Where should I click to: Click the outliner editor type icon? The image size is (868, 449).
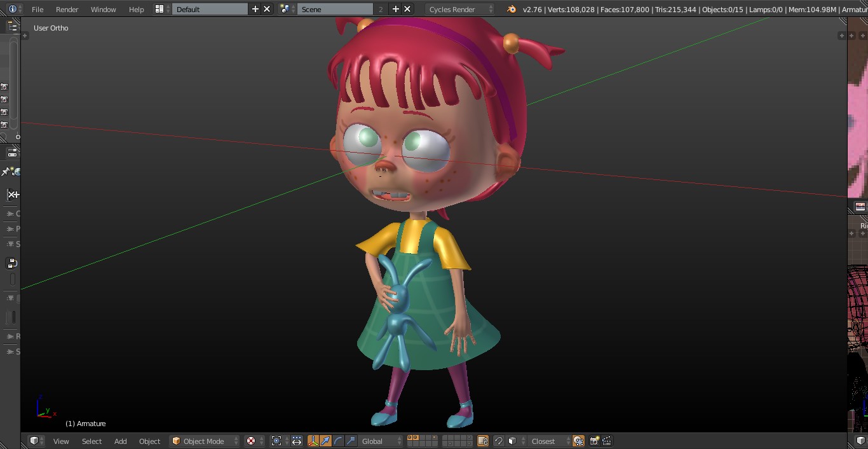12,26
